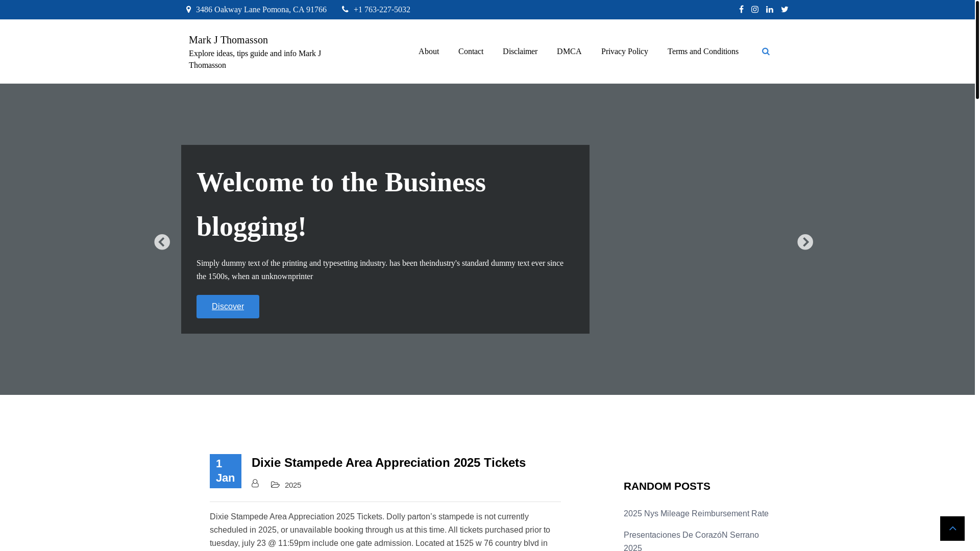Click the address 3486 Oakway Lane Pomona
This screenshot has height=551, width=980.
click(x=261, y=10)
